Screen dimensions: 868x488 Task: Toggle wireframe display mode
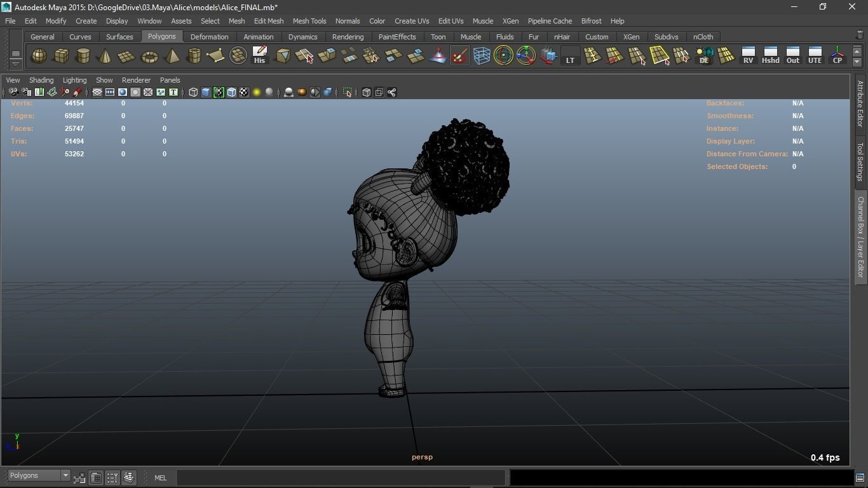coord(193,92)
